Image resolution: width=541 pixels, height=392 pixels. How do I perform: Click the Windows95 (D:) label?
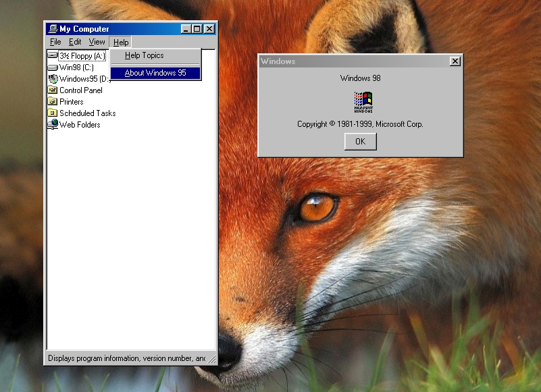coord(85,79)
